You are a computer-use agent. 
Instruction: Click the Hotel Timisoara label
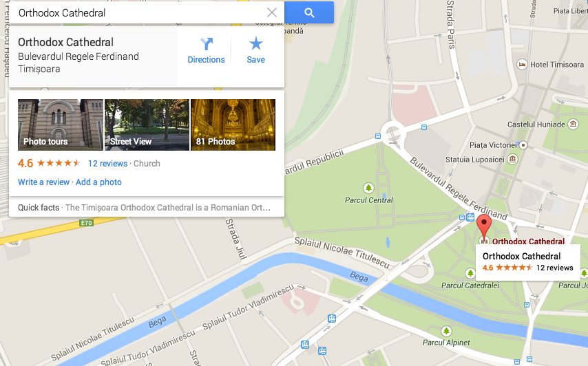point(557,65)
